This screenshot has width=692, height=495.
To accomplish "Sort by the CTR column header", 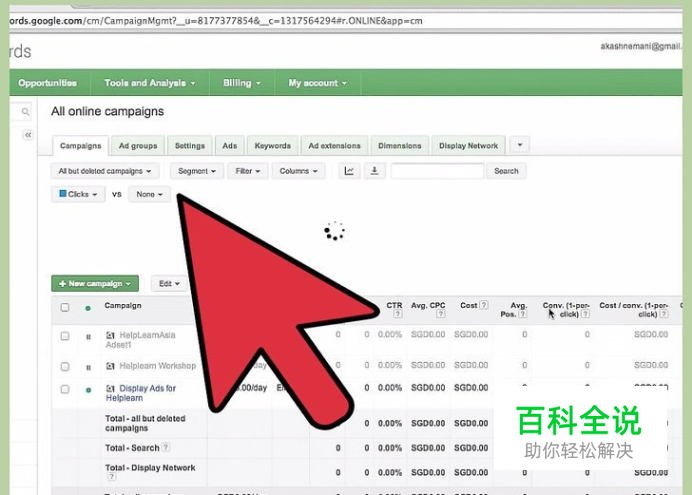I will [394, 305].
